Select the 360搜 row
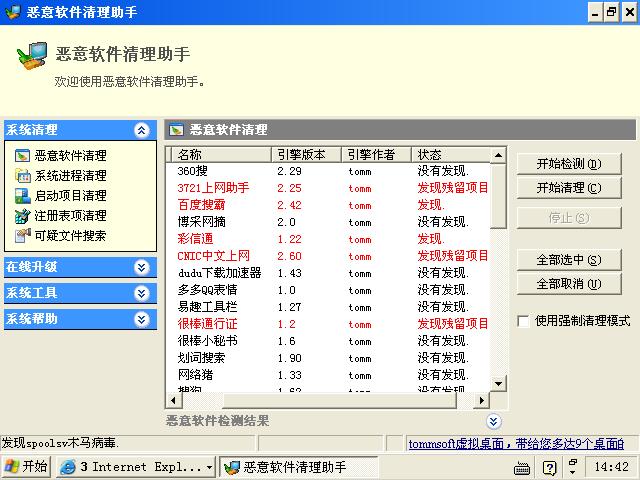The height and width of the screenshot is (480, 640). tap(328, 171)
